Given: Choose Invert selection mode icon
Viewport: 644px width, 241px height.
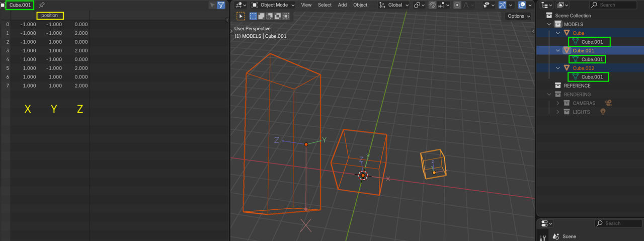Looking at the screenshot, I should tap(278, 16).
